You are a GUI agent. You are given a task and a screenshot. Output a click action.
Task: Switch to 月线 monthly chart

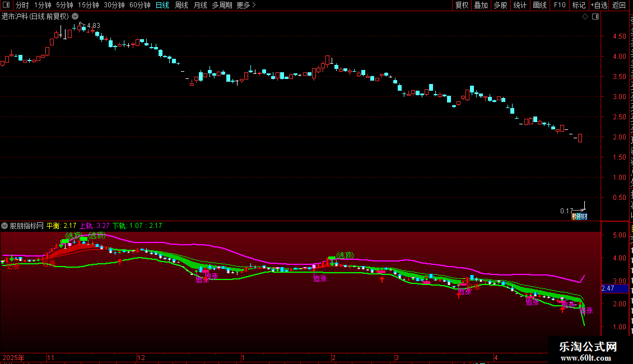pyautogui.click(x=200, y=5)
